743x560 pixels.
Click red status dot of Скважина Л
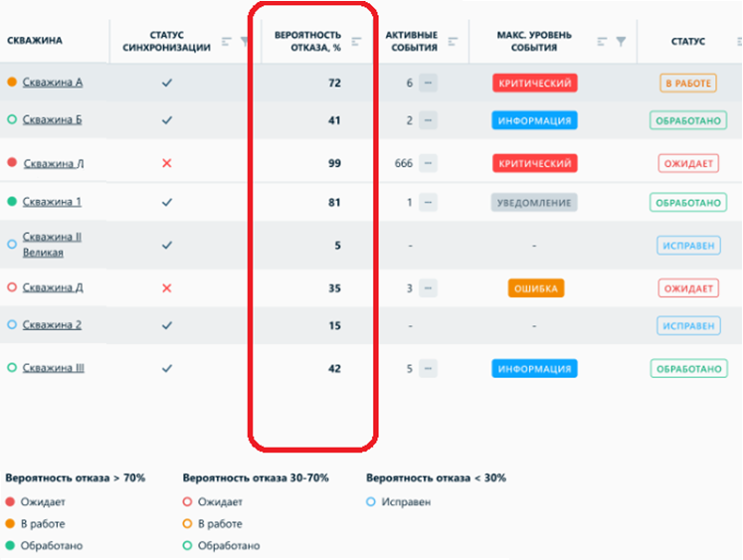tap(12, 163)
